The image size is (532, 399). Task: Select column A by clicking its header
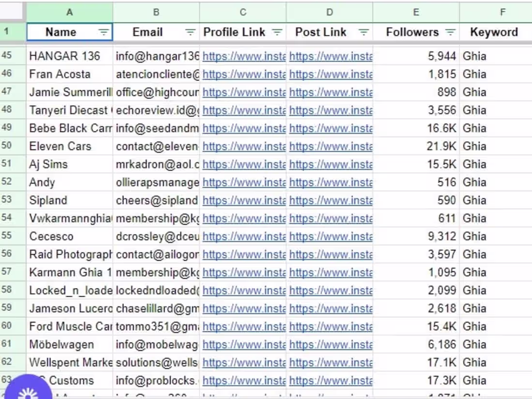coord(70,12)
